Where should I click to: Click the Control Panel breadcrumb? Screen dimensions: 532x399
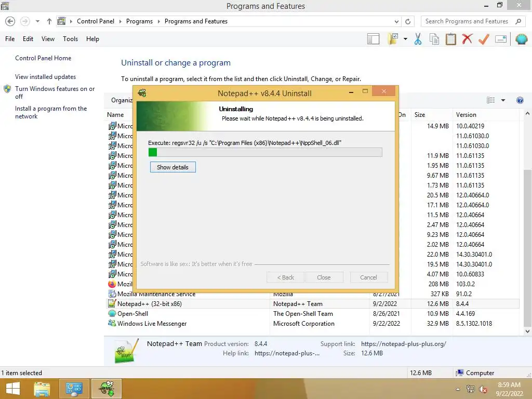96,21
